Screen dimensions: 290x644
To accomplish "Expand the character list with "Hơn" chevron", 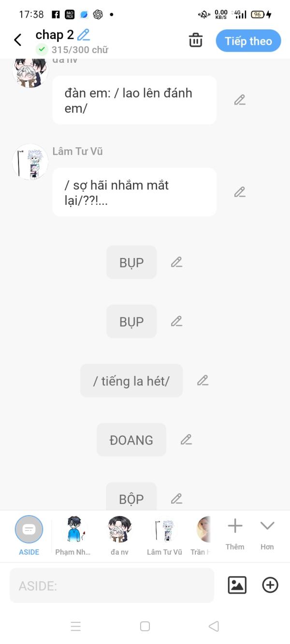I will tap(267, 533).
